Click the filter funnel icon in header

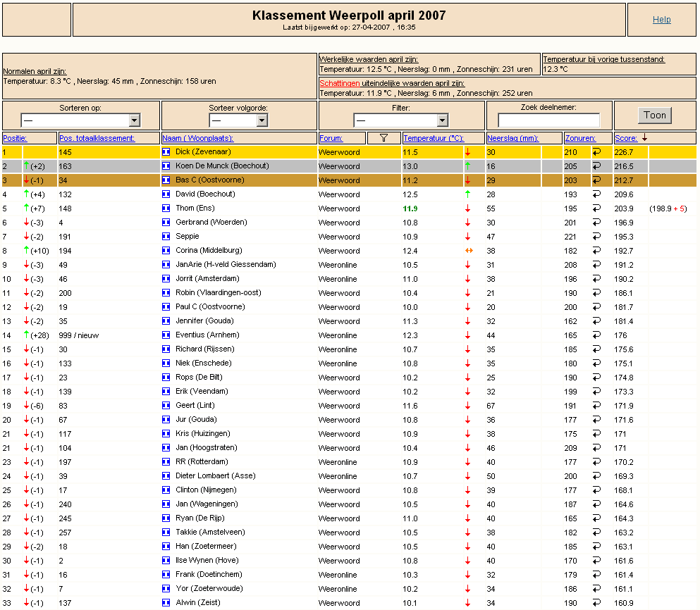[383, 138]
